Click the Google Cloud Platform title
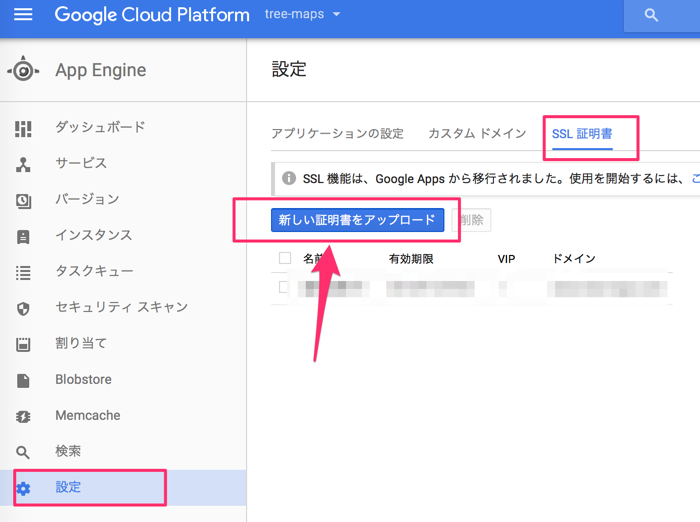 [x=152, y=15]
